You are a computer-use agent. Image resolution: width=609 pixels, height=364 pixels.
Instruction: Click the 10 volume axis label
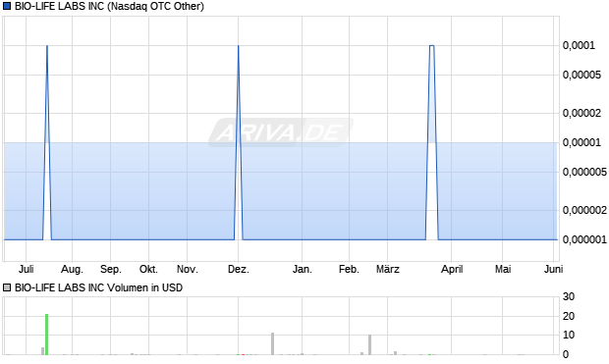[x=569, y=335]
